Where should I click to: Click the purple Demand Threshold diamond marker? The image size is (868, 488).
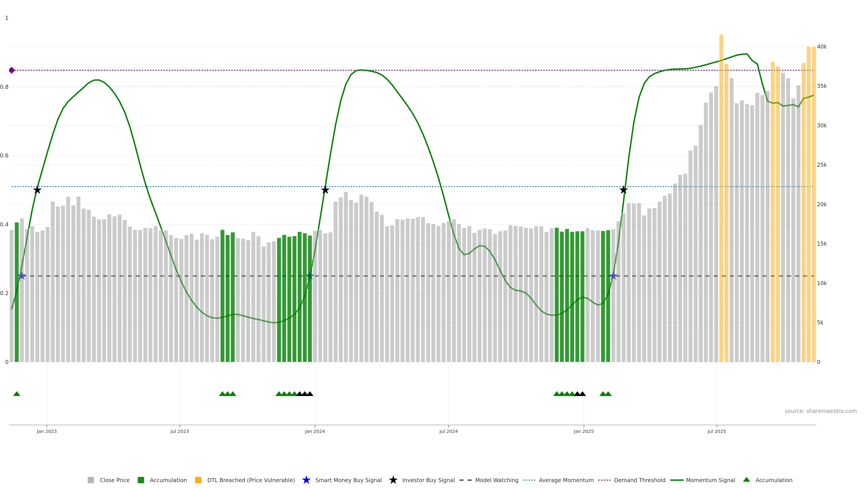click(12, 70)
